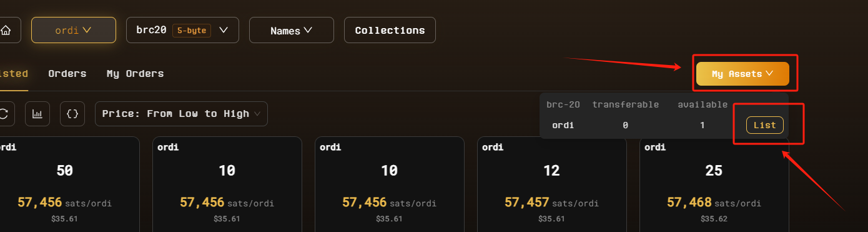Open the Names dropdown menu
Screen dimensions: 868x232
(x=292, y=30)
